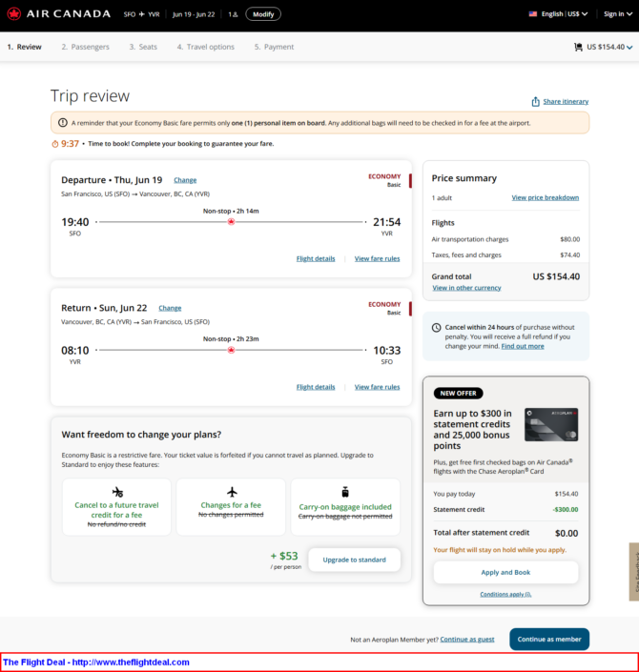The width and height of the screenshot is (639, 672).
Task: View fare rules for the return flight
Action: coord(377,387)
